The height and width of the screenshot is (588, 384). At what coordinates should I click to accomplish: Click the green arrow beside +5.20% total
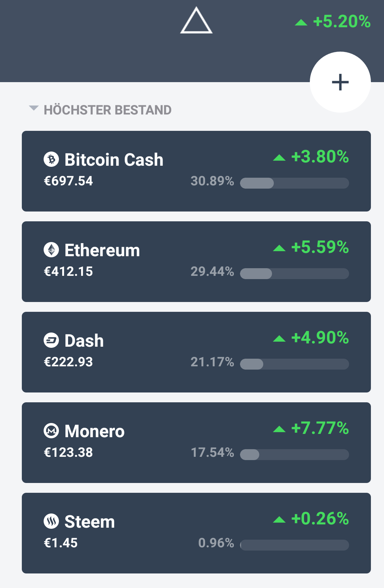(301, 23)
